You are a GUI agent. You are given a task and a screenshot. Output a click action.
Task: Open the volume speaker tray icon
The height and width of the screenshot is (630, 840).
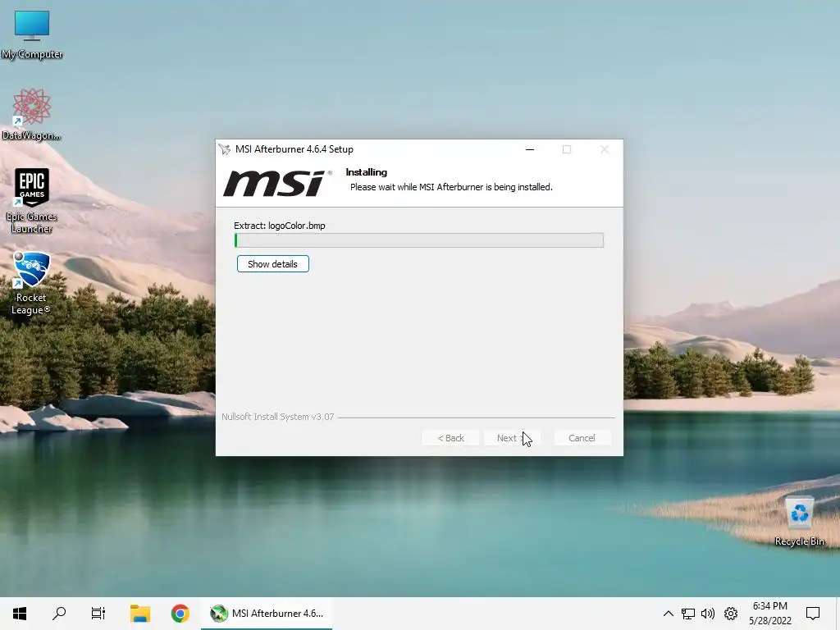click(x=708, y=614)
